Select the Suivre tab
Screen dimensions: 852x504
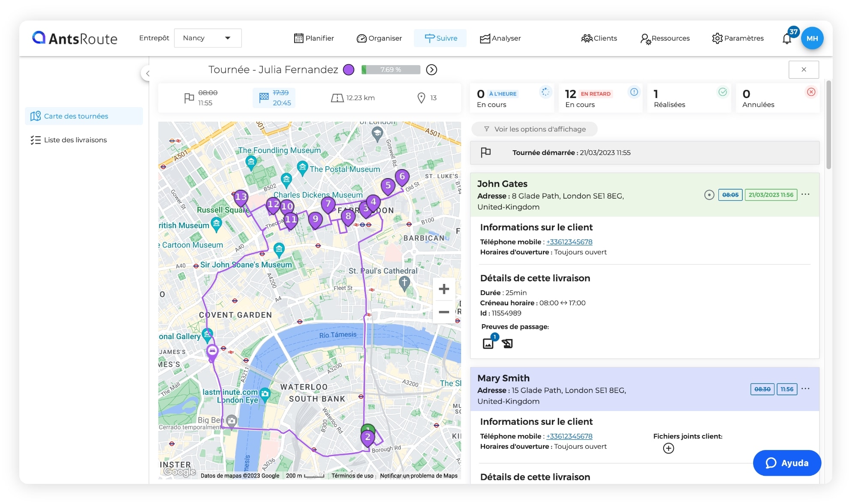(x=440, y=38)
